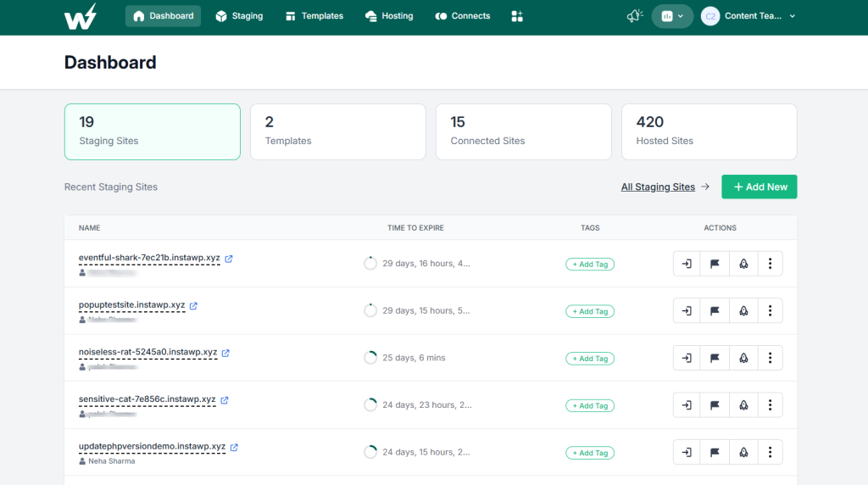Click external link icon beside popuptestsite
The height and width of the screenshot is (485, 868).
tap(193, 305)
